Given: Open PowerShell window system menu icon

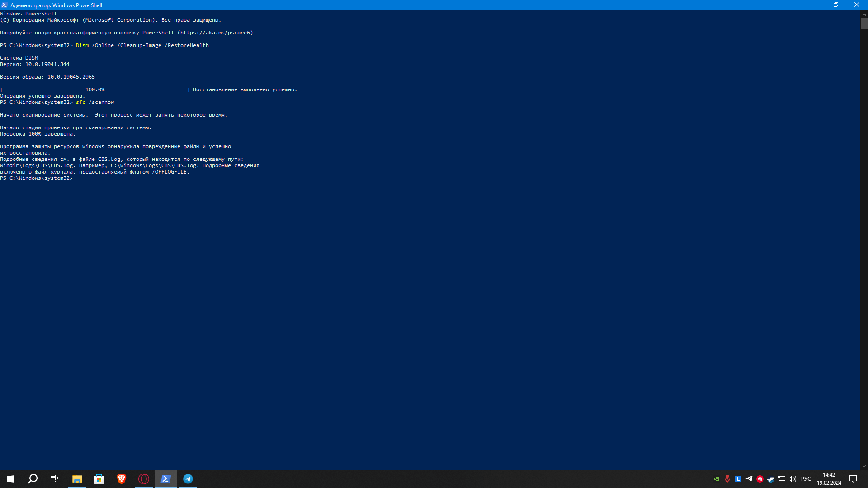Looking at the screenshot, I should pos(5,5).
